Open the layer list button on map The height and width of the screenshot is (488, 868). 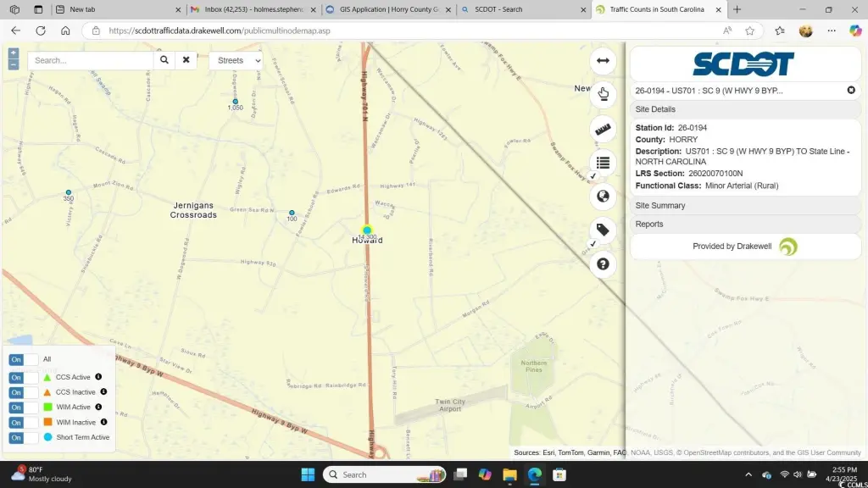coord(603,163)
